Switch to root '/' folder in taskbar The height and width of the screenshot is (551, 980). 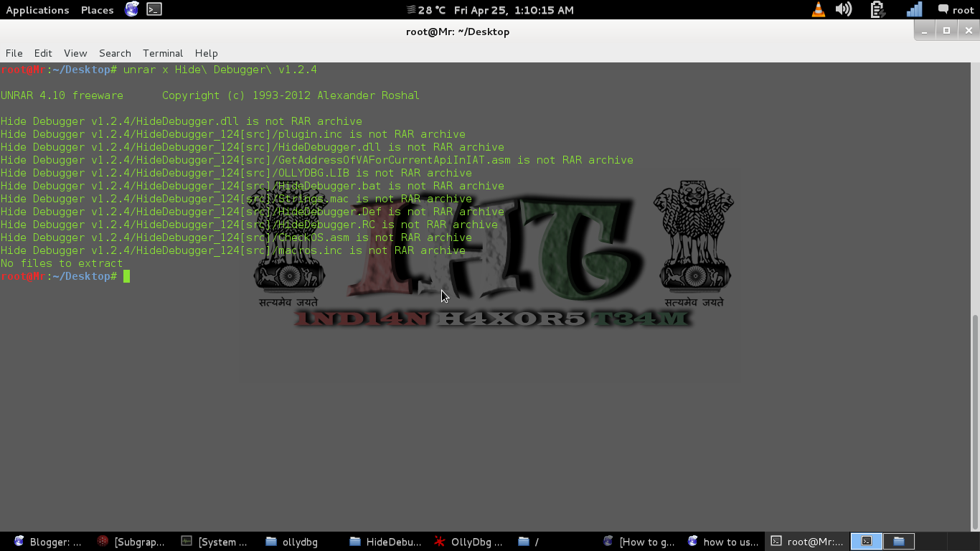coord(529,542)
